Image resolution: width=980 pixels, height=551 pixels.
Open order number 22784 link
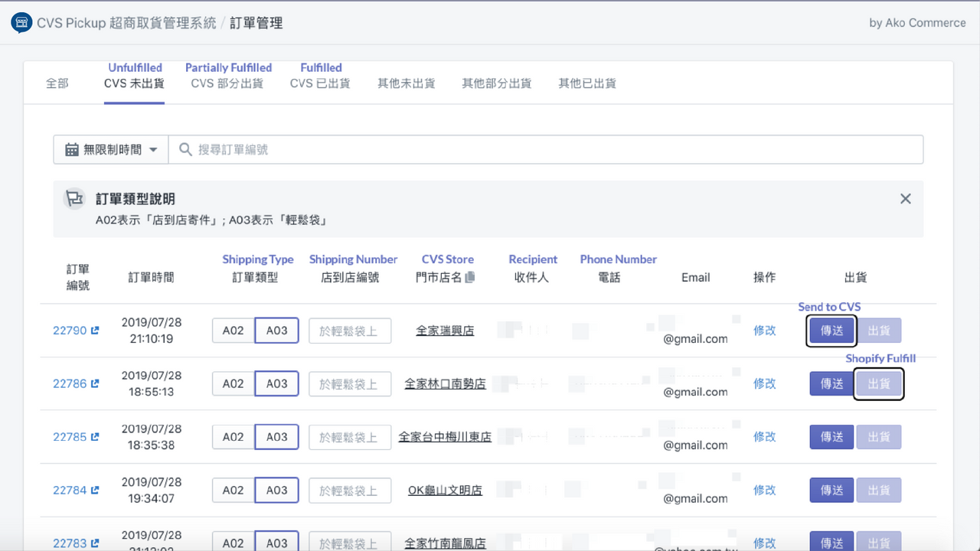pos(70,491)
